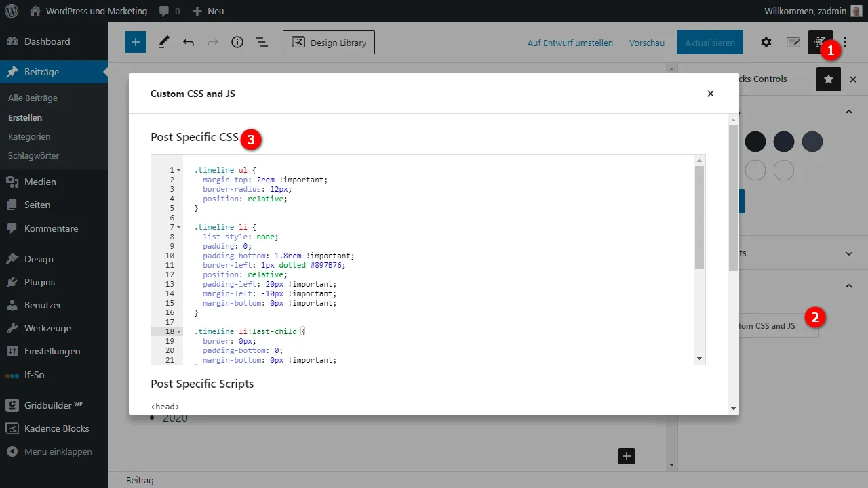Select the dark navy color swatch

click(x=784, y=142)
